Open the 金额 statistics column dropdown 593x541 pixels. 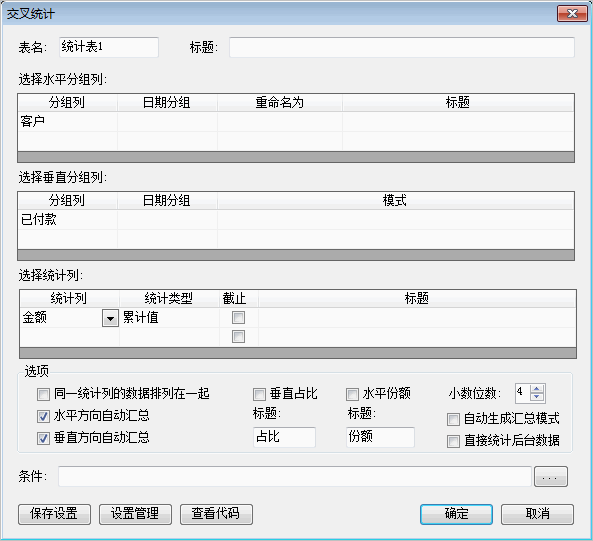(110, 318)
